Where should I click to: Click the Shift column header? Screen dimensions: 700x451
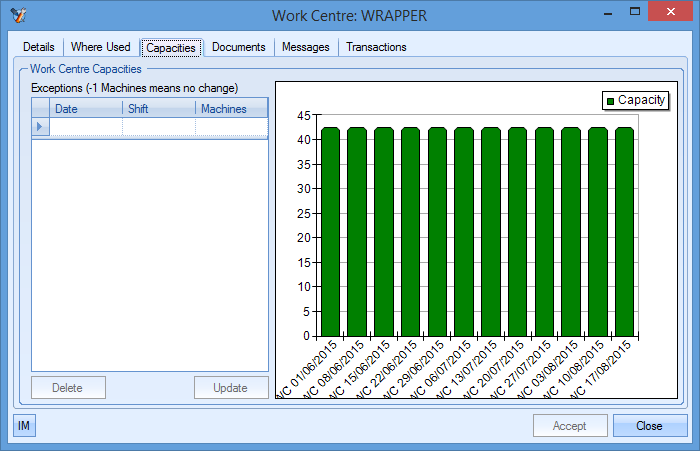(159, 109)
